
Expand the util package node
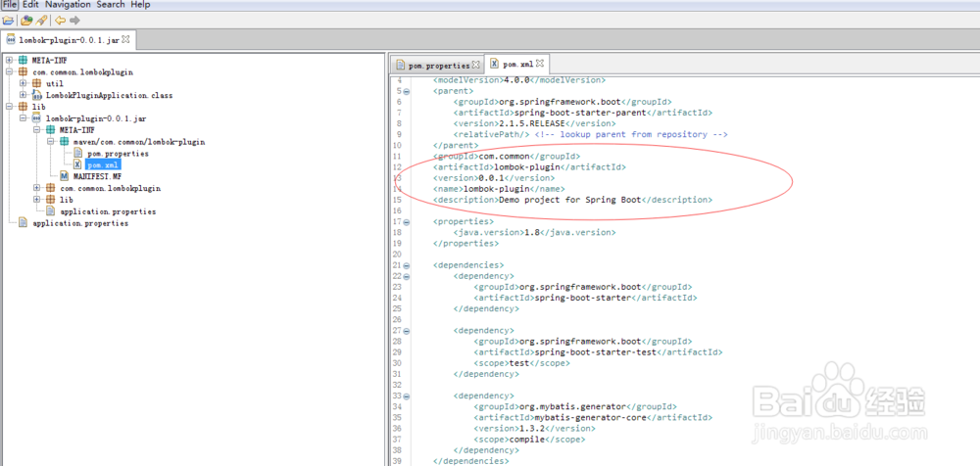point(23,83)
